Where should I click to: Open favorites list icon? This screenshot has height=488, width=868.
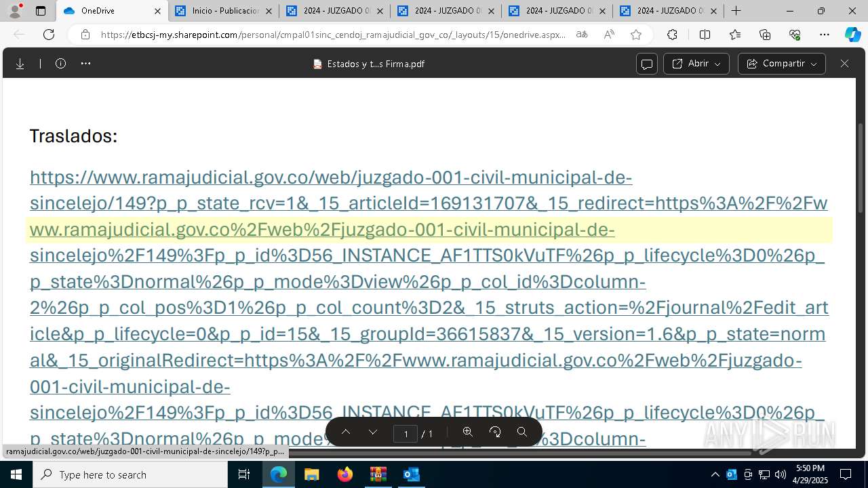click(735, 35)
